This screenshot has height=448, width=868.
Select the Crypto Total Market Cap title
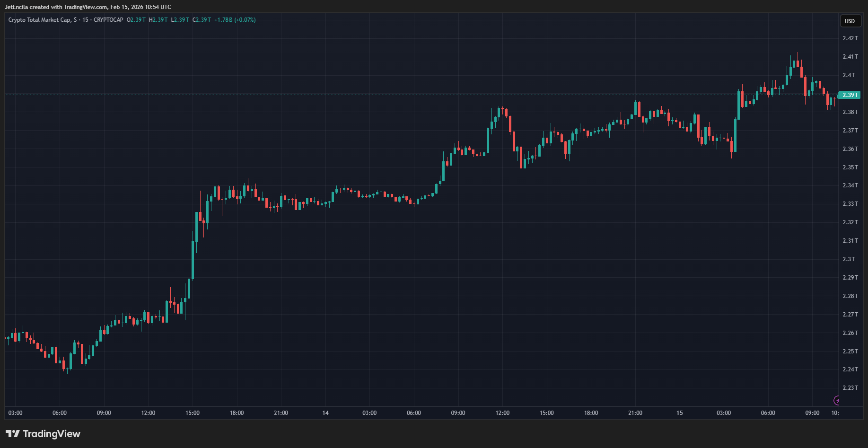(x=40, y=20)
